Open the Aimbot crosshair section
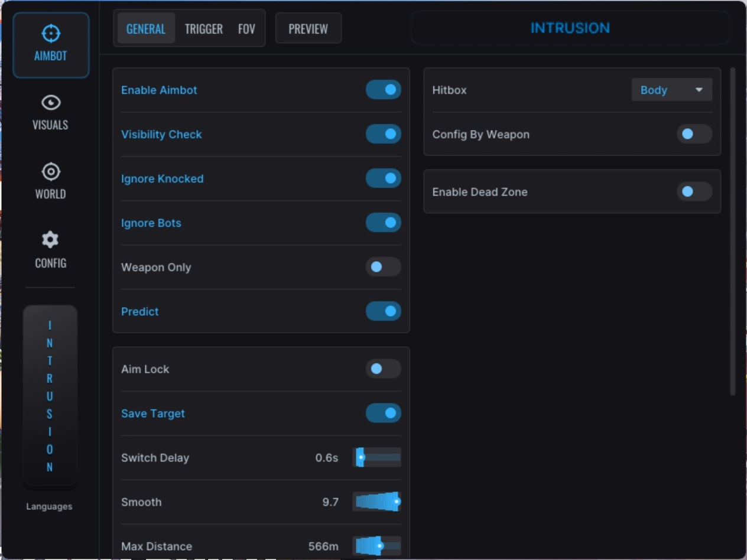Screen dimensions: 747x560 click(x=51, y=44)
